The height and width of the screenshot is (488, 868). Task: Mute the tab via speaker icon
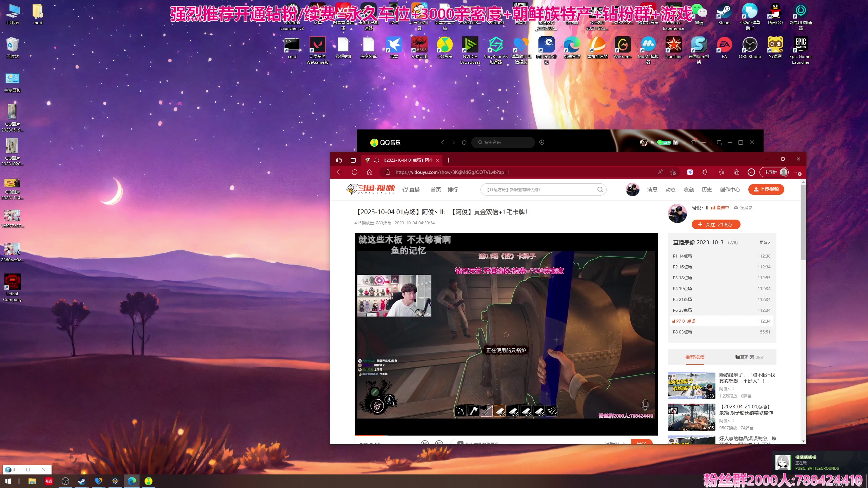pyautogui.click(x=376, y=160)
